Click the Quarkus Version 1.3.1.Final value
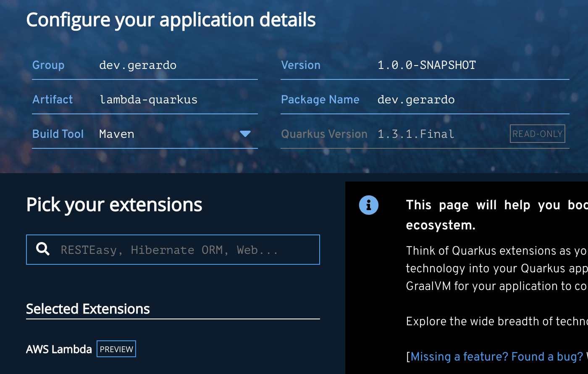The width and height of the screenshot is (588, 374). click(x=416, y=134)
